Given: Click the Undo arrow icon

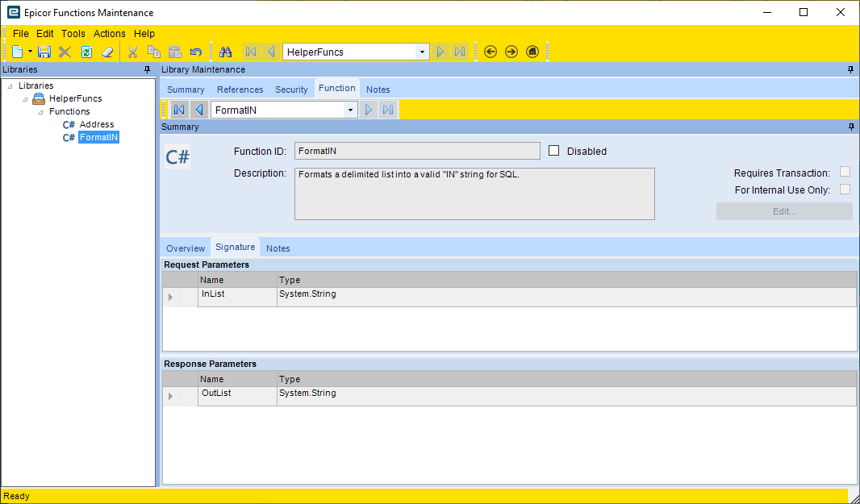Looking at the screenshot, I should point(196,52).
